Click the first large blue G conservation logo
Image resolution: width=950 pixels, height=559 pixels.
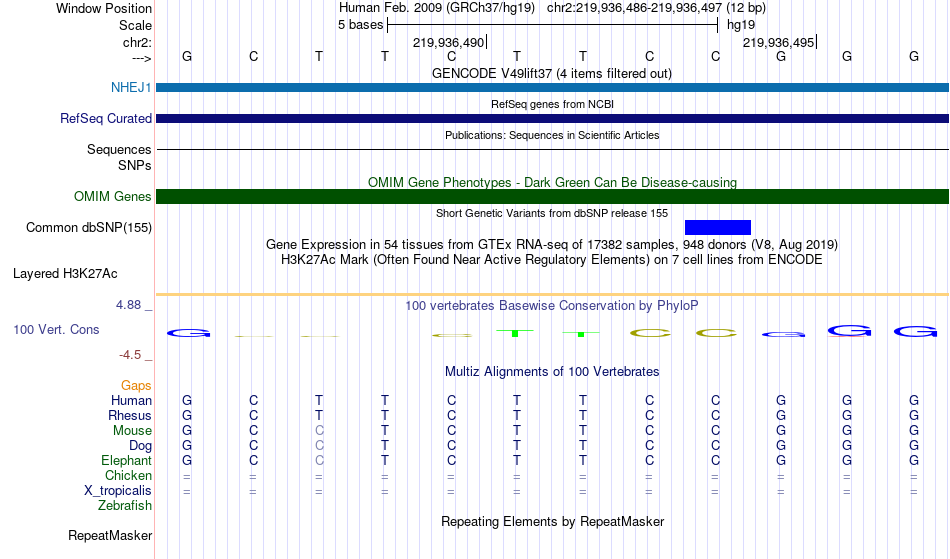tap(188, 332)
